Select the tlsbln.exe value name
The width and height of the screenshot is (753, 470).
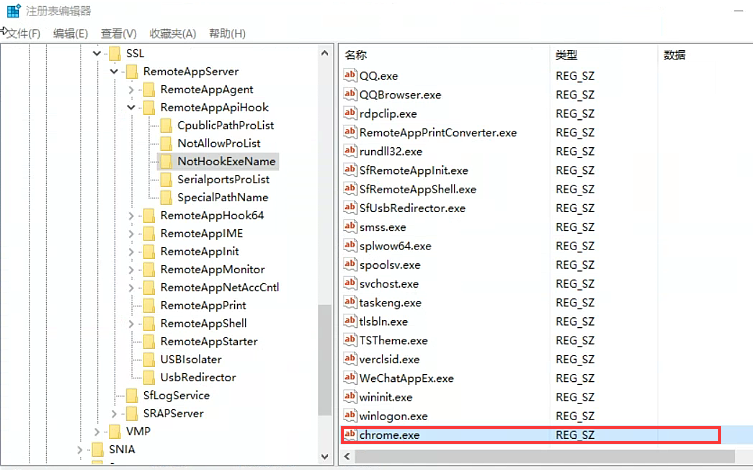pos(383,322)
